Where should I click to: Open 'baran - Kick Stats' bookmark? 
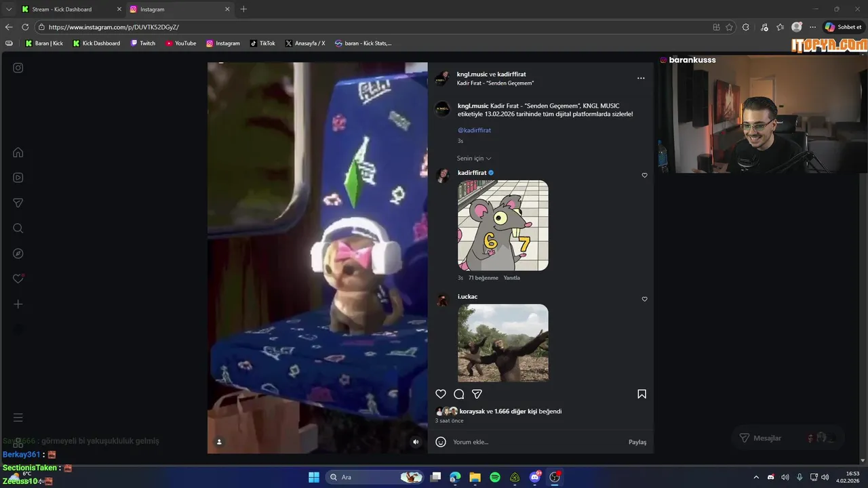pos(363,43)
